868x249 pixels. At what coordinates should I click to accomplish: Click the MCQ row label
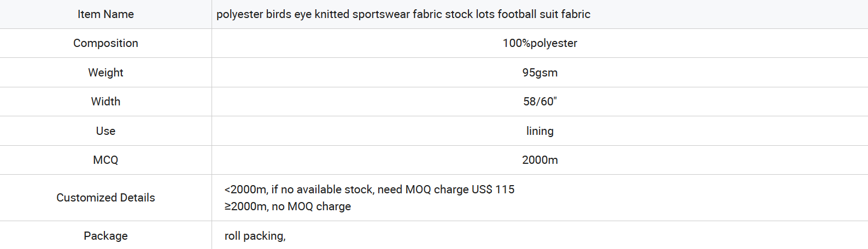[105, 160]
